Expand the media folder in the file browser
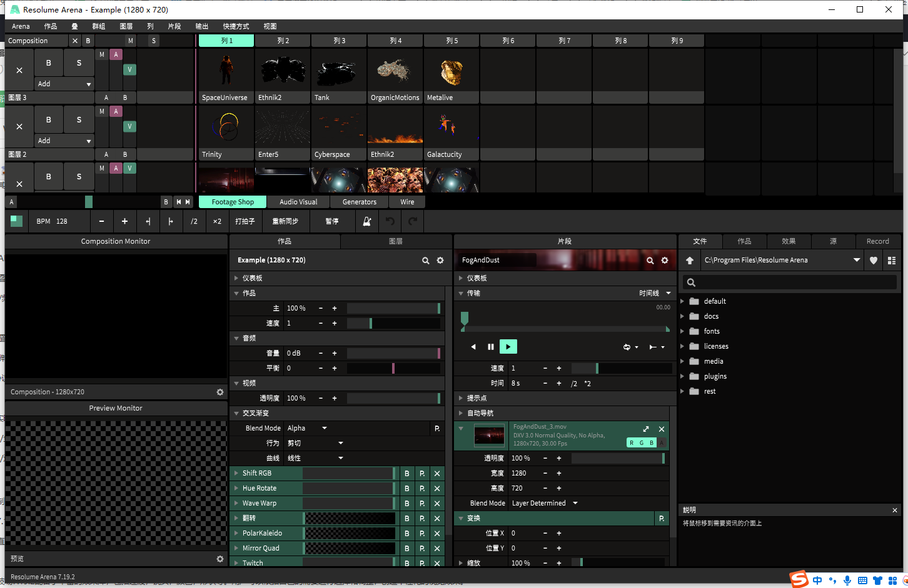 (683, 361)
